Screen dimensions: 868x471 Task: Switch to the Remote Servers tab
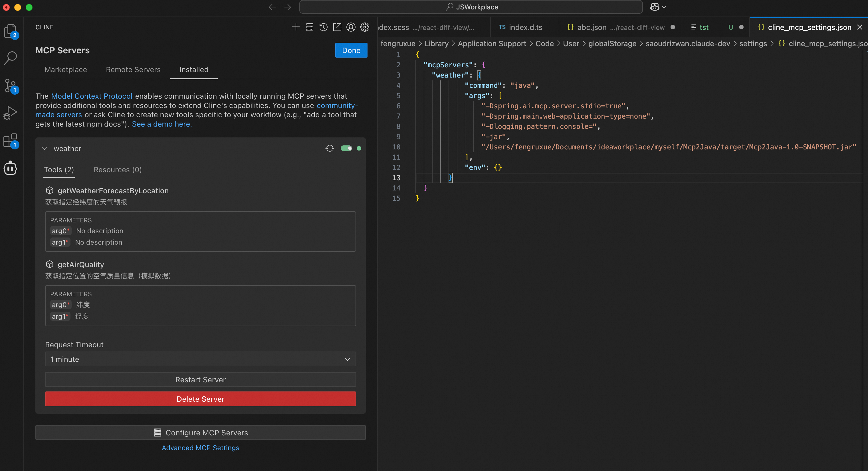(133, 69)
